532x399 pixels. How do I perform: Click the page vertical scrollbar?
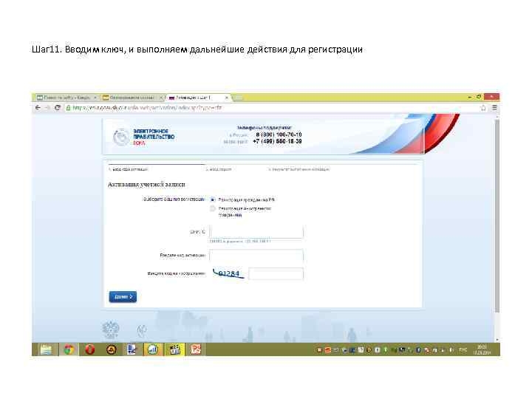coord(497,216)
